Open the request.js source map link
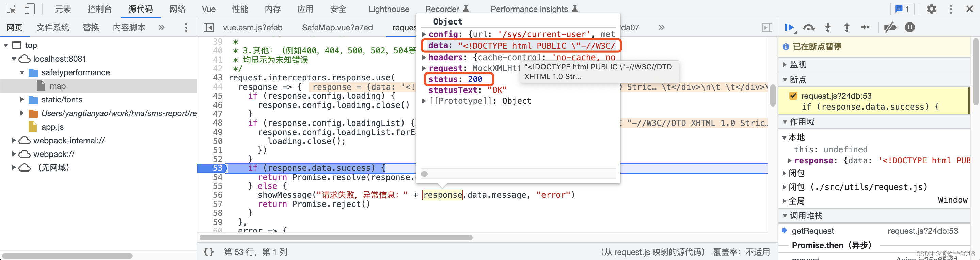 tap(632, 251)
